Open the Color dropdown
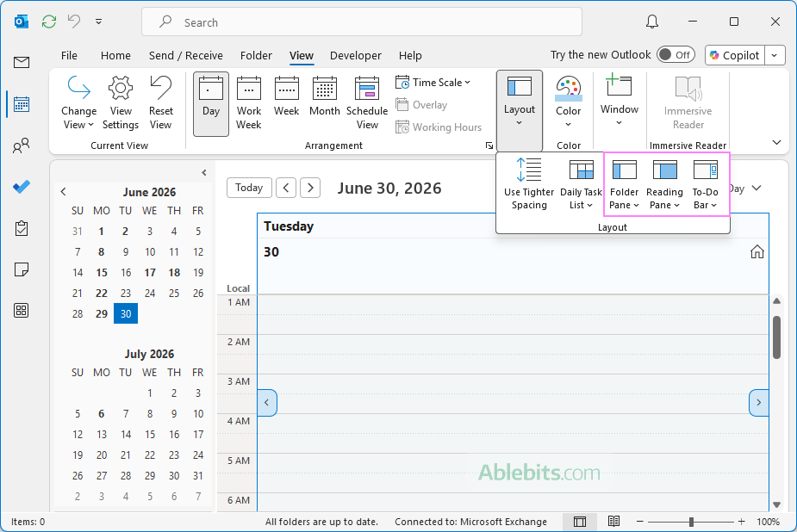This screenshot has height=532, width=797. 569,103
